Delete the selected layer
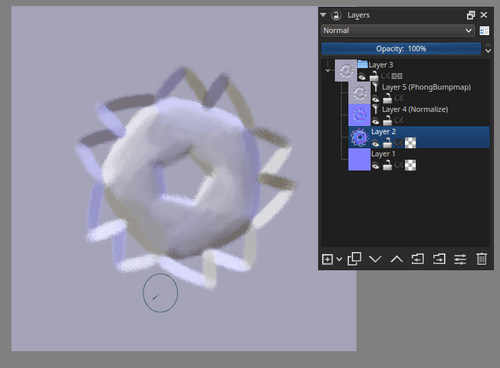 [481, 259]
